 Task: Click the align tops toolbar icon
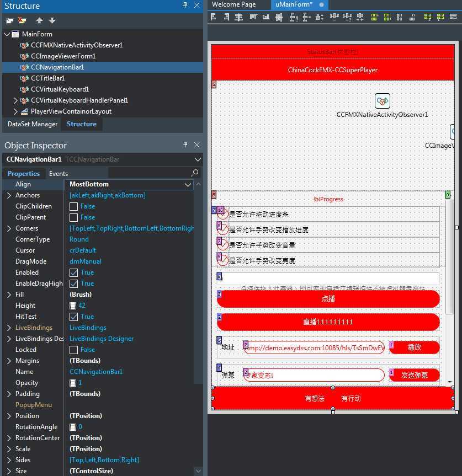pyautogui.click(x=253, y=17)
